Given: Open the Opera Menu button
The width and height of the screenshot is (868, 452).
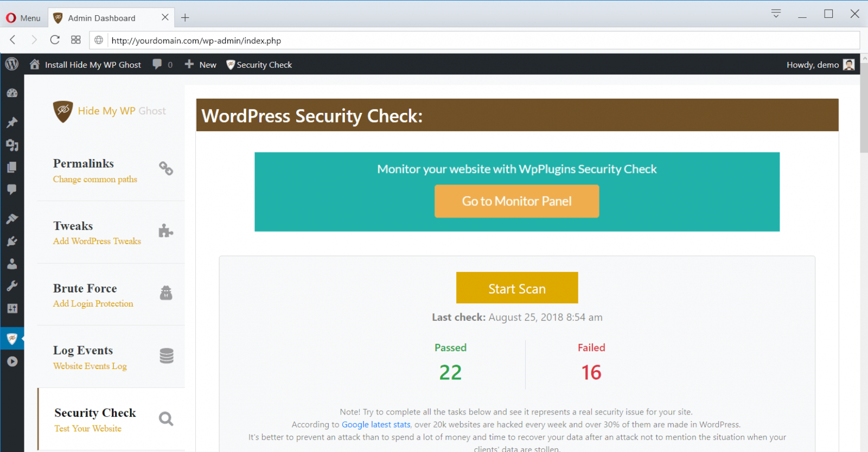Looking at the screenshot, I should (23, 18).
